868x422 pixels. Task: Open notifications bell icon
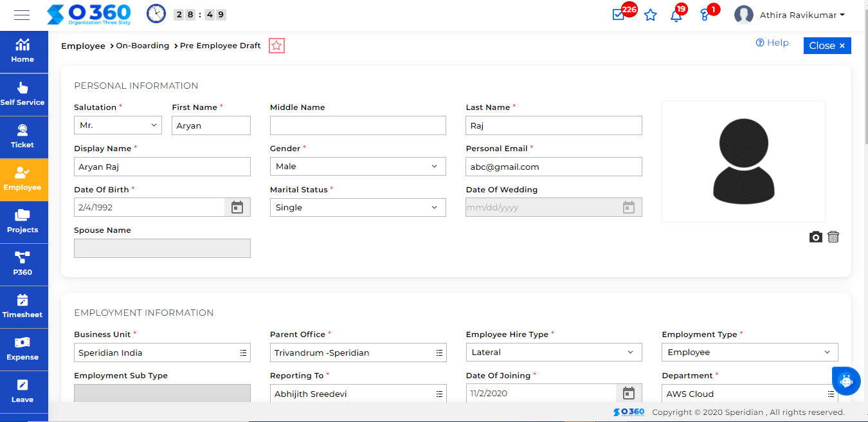[676, 15]
